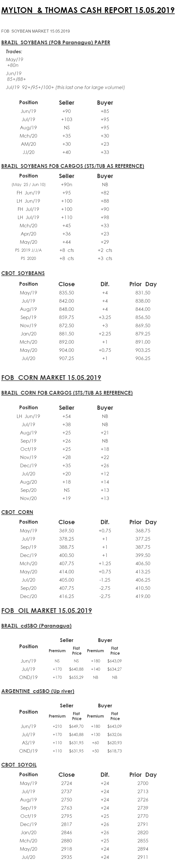Click the FOB OIL MARKET 15.05.2019 heading

46,611
